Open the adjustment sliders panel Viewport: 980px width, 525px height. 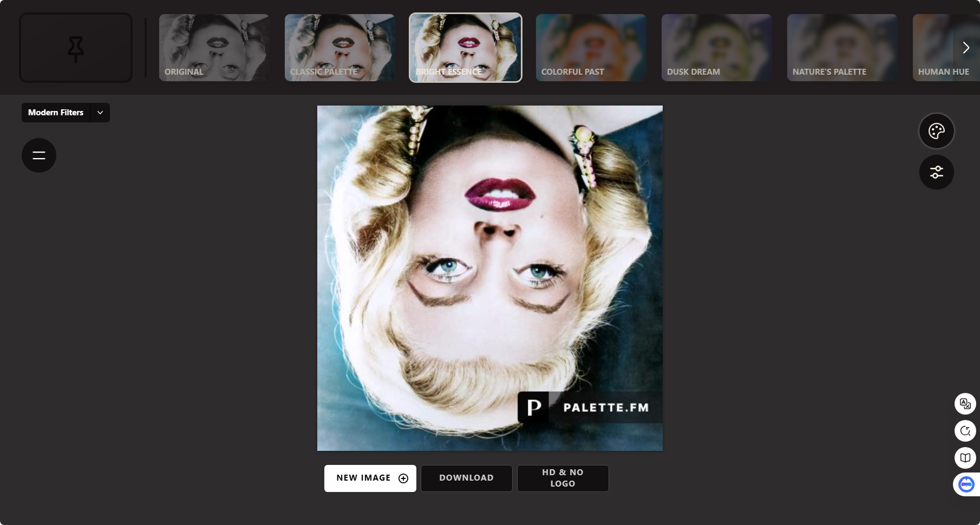point(936,172)
